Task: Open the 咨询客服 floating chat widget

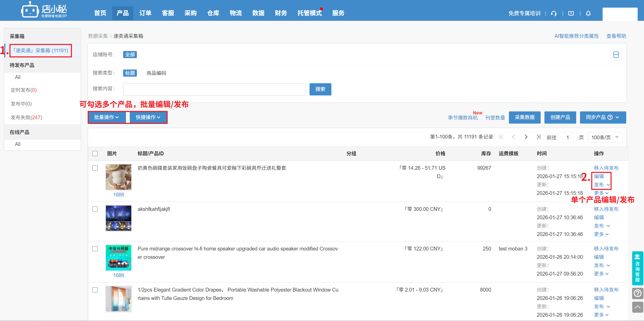Action: 637,268
